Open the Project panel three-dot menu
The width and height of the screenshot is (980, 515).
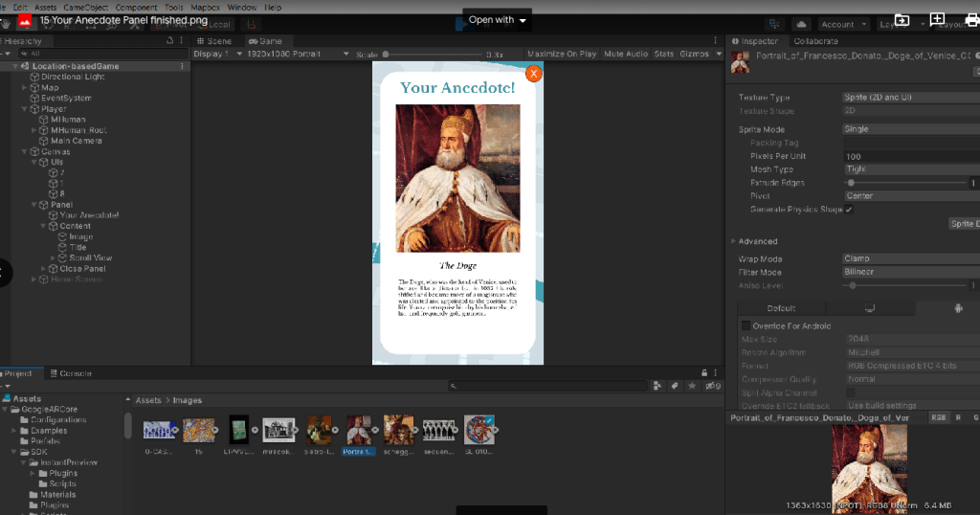[x=716, y=373]
